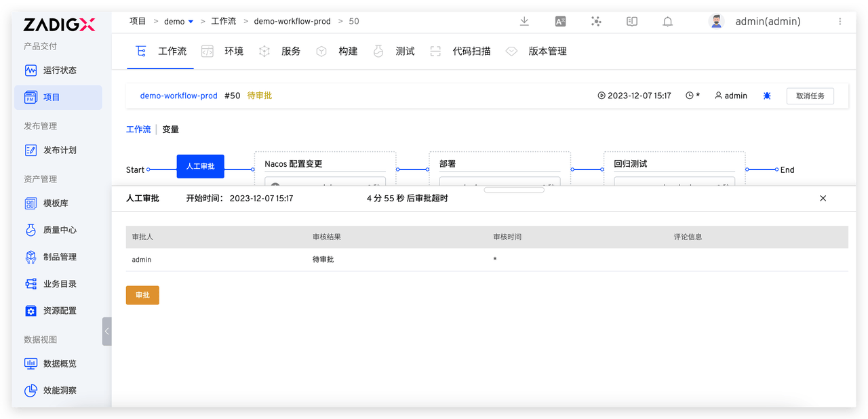Image resolution: width=868 pixels, height=419 pixels.
Task: Switch to the 环境 tab
Action: click(233, 52)
